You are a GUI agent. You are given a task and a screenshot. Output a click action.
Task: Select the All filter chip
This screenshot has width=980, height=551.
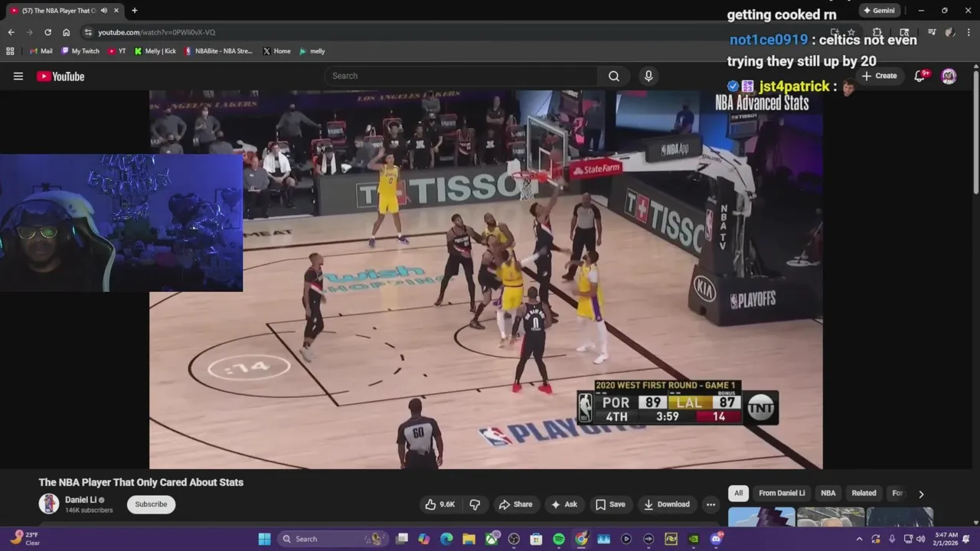738,493
